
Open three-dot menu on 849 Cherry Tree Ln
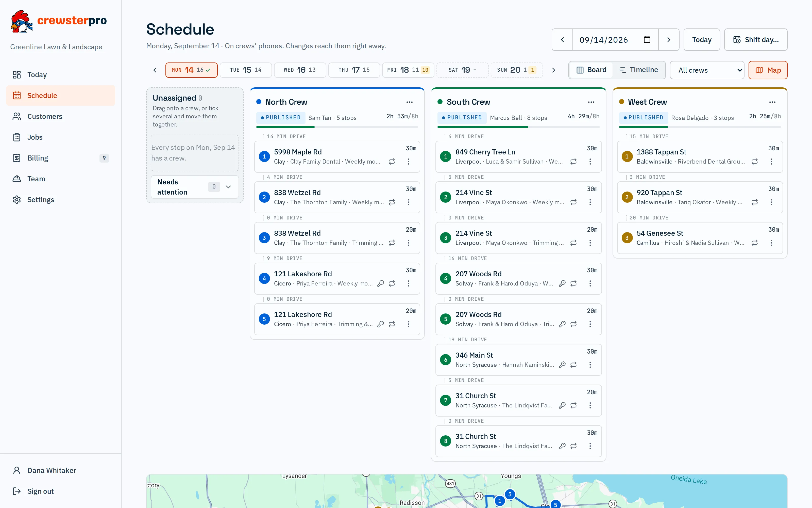pos(590,162)
